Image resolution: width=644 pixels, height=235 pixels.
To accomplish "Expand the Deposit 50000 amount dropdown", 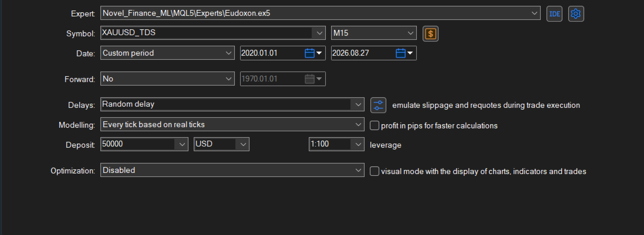I will pyautogui.click(x=182, y=144).
